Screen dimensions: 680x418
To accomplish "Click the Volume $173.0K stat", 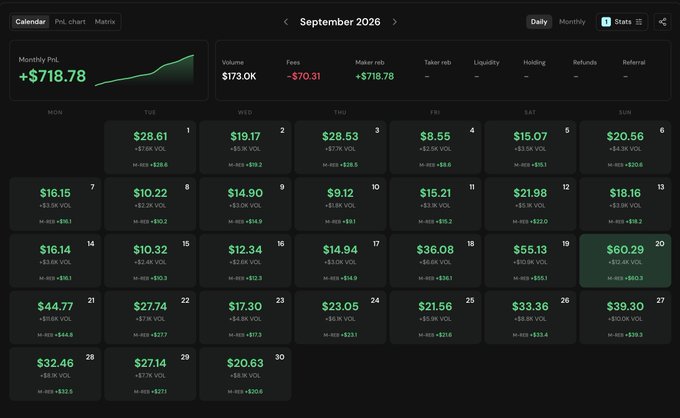I will tap(239, 70).
